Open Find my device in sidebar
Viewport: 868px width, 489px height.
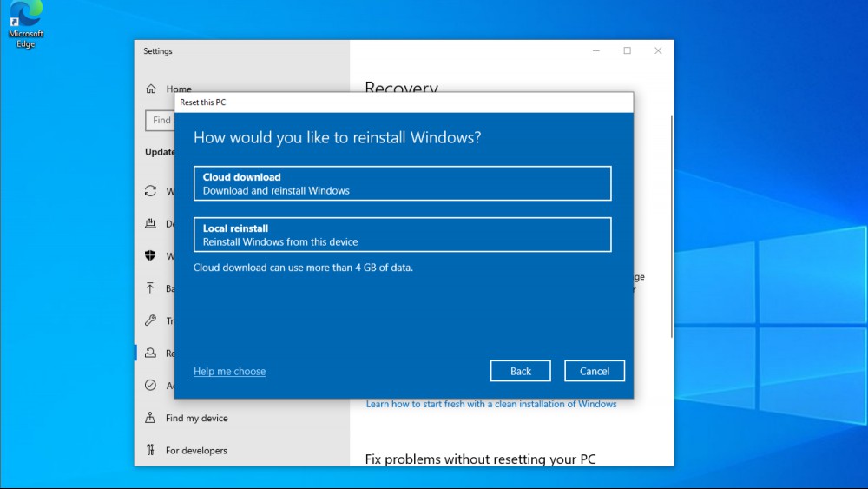pyautogui.click(x=196, y=418)
